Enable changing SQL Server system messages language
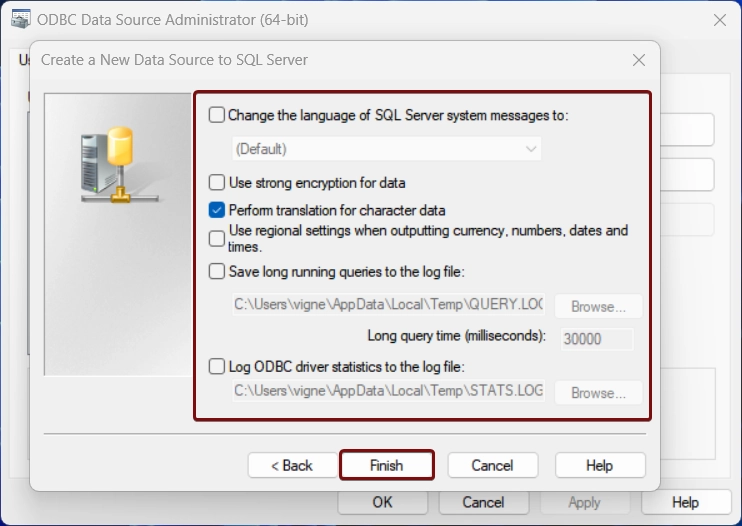This screenshot has width=742, height=526. click(x=217, y=115)
